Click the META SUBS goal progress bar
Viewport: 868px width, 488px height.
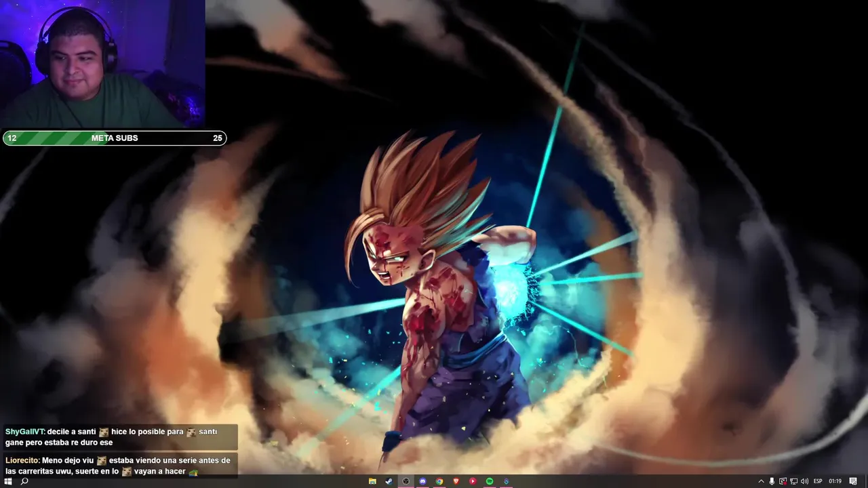click(x=115, y=138)
